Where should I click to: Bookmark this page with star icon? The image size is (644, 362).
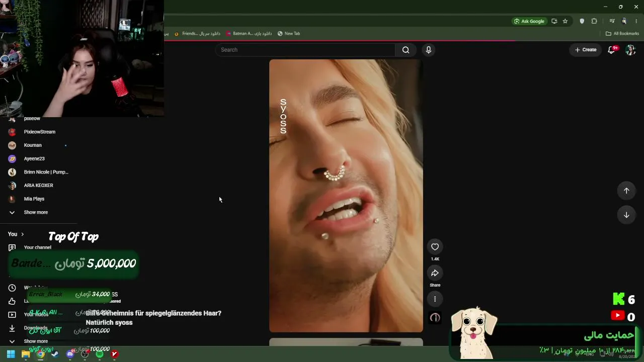coord(565,21)
